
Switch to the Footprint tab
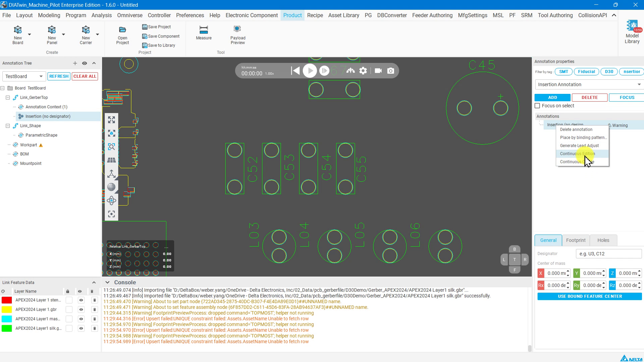[576, 240]
